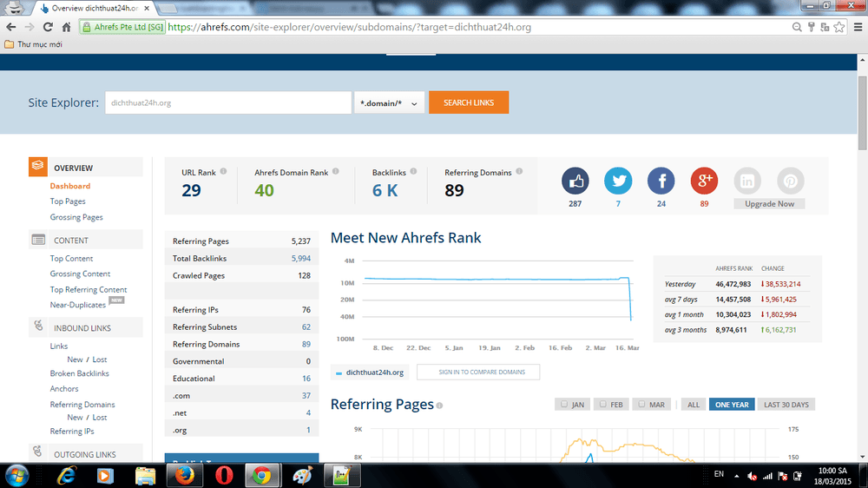Switch to the Overview dichthuat24h browser tab
The height and width of the screenshot is (488, 868).
click(94, 9)
